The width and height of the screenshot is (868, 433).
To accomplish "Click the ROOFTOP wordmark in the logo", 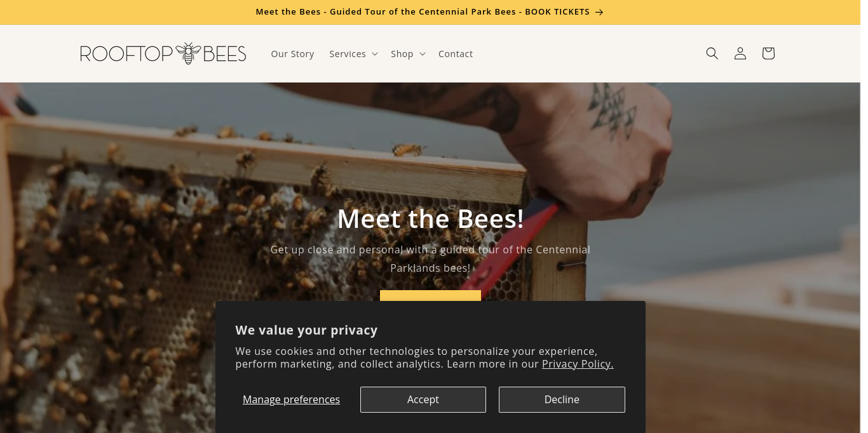I will click(126, 54).
